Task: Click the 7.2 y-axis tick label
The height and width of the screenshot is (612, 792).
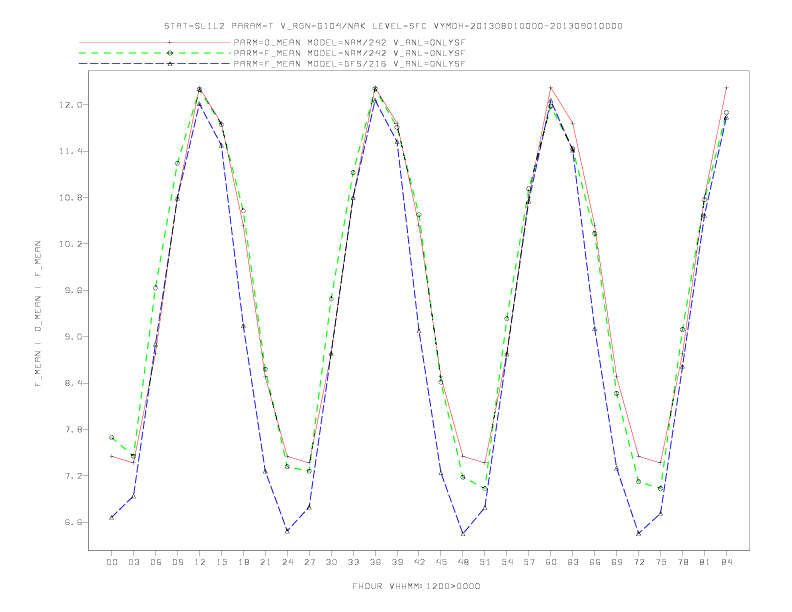Action: click(x=73, y=476)
